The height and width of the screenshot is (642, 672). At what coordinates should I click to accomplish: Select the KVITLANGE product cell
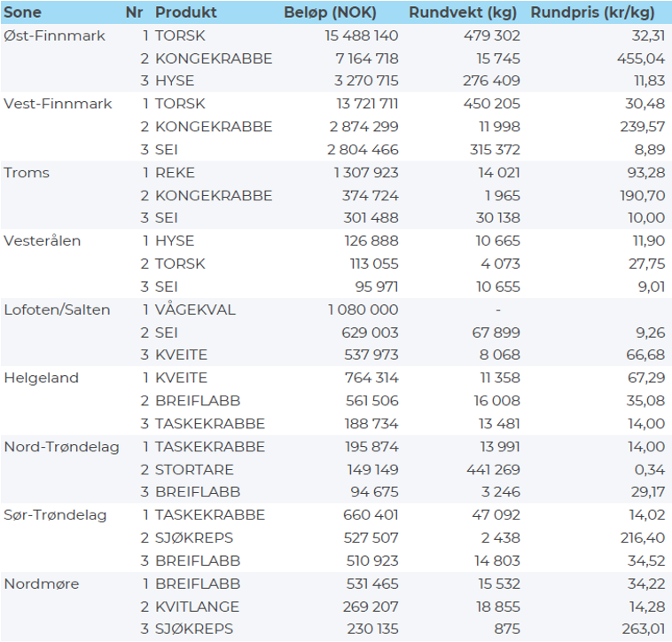pos(197,606)
